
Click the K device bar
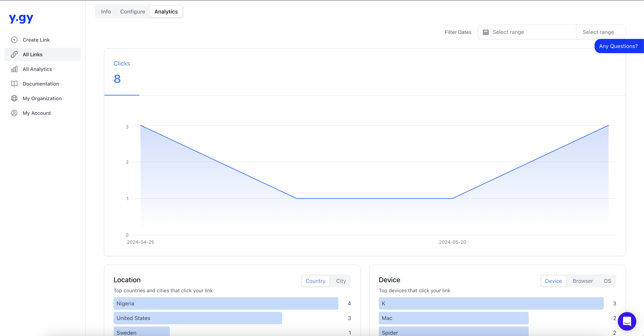[491, 303]
